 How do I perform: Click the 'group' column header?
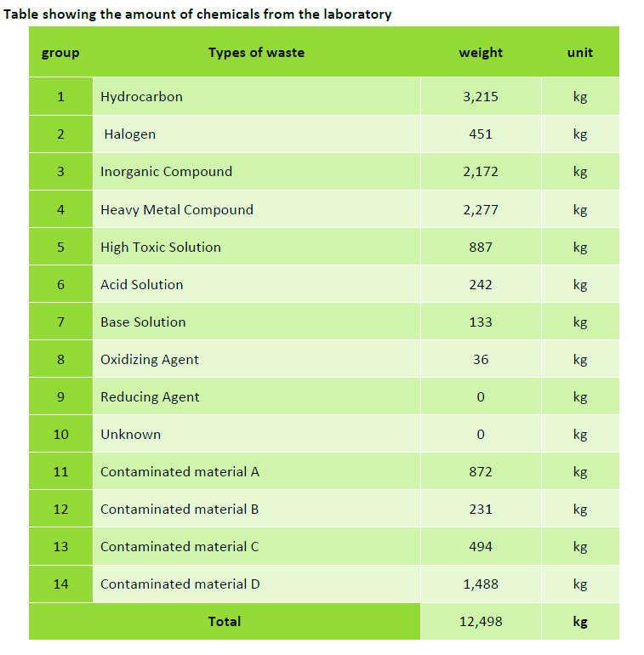click(x=60, y=53)
